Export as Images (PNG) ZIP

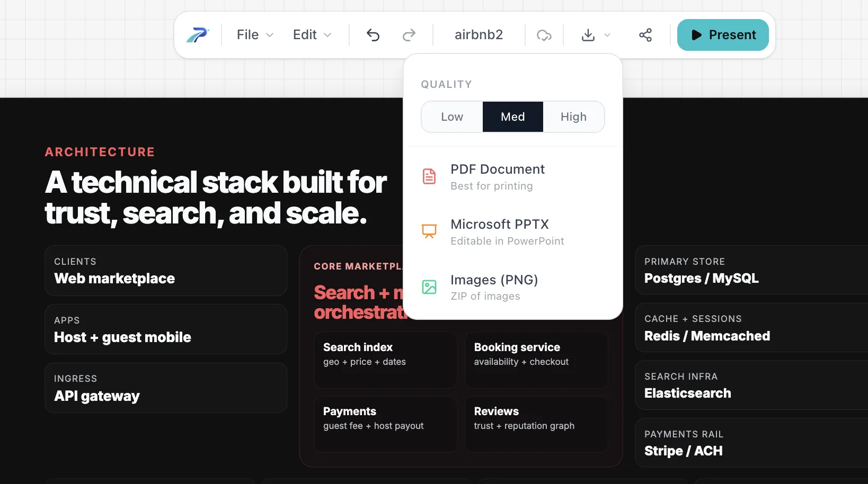[x=494, y=287]
